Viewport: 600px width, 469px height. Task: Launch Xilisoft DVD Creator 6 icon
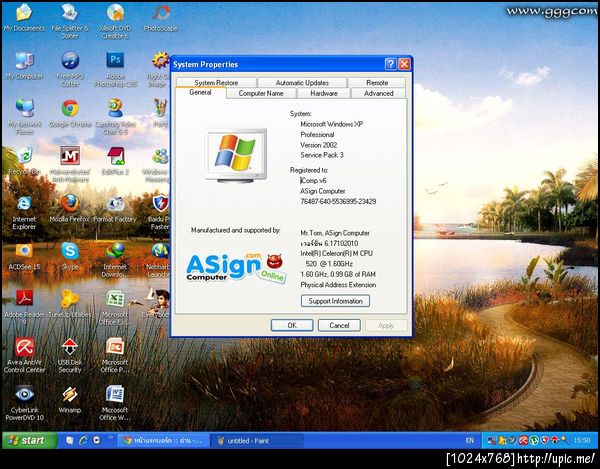pos(115,21)
